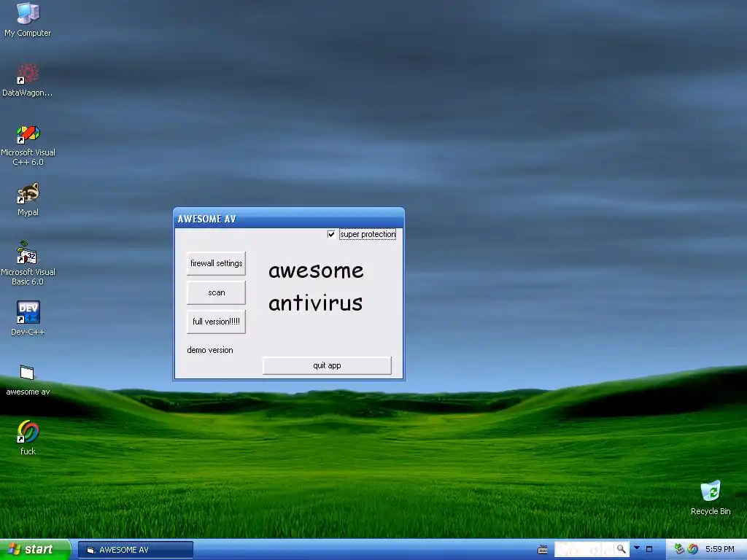Open the taskbar search dropdown arrow
Screen dimensions: 747x560
[x=637, y=548]
